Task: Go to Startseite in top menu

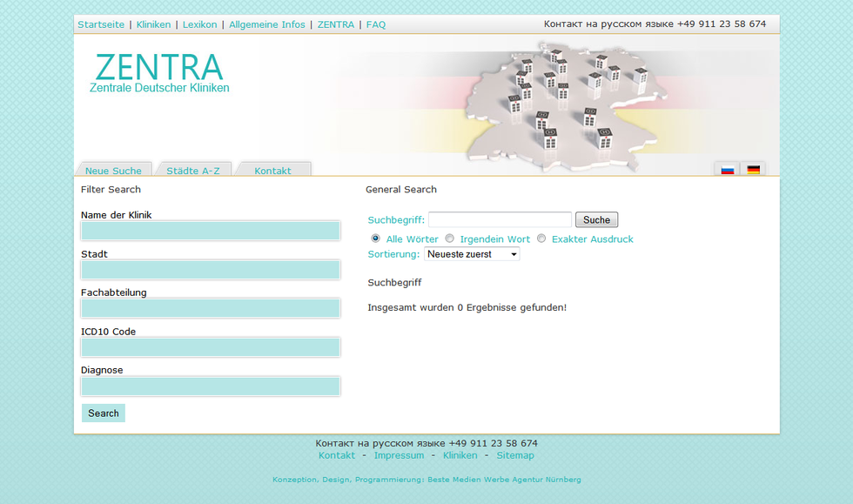Action: [101, 24]
